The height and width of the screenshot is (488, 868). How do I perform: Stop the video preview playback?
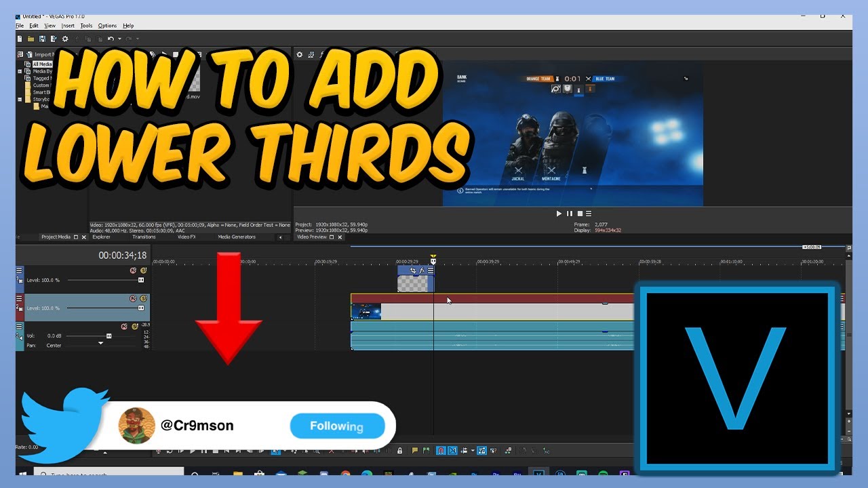(x=580, y=213)
